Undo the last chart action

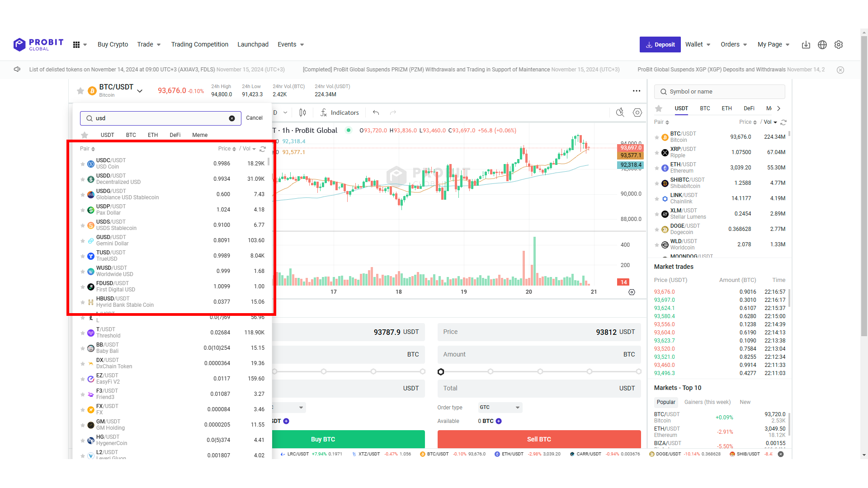click(376, 113)
